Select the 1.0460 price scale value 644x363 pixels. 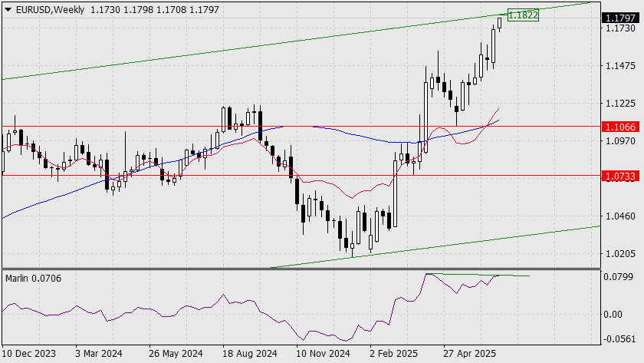coord(620,216)
